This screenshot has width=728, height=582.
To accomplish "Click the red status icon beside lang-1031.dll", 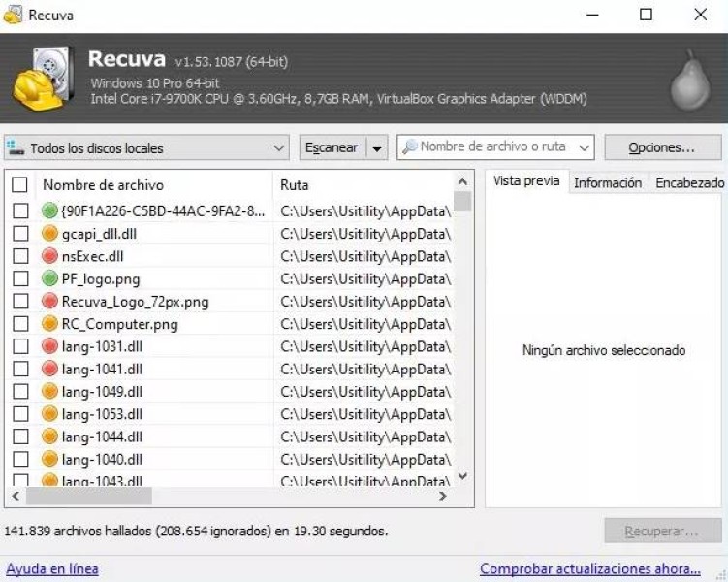I will (50, 346).
